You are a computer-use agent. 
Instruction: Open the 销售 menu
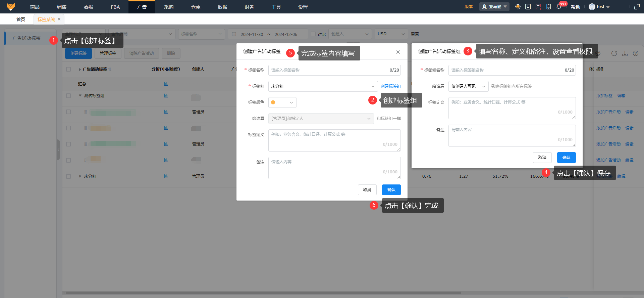coord(62,7)
